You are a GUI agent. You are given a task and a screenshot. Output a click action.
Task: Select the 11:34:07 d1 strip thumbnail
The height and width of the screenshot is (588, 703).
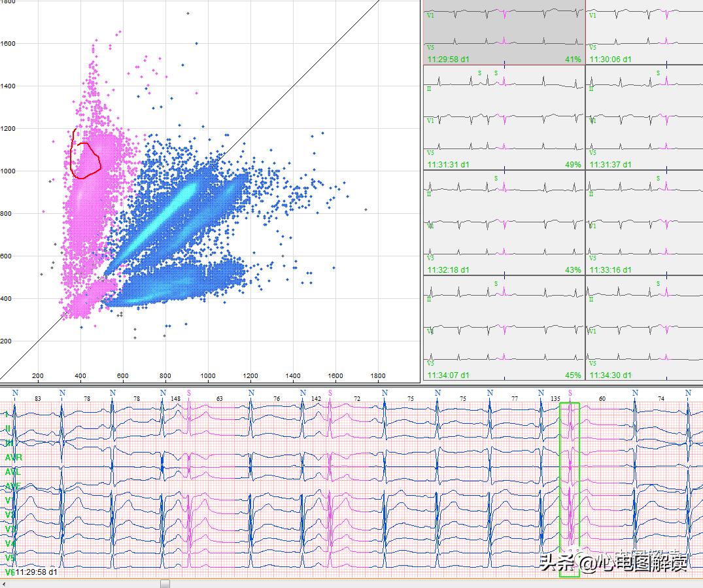point(504,327)
